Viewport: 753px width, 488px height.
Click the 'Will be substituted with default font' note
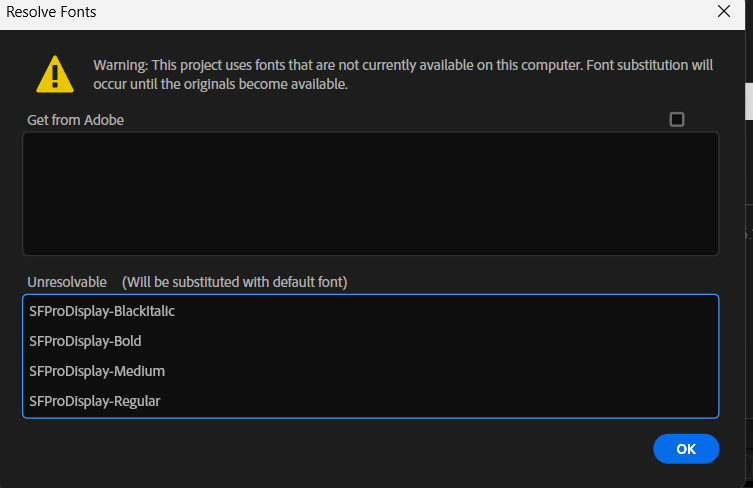pyautogui.click(x=234, y=281)
